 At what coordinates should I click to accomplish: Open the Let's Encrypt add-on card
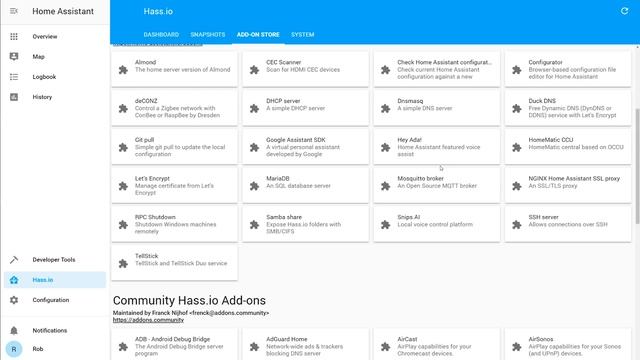coord(174,186)
